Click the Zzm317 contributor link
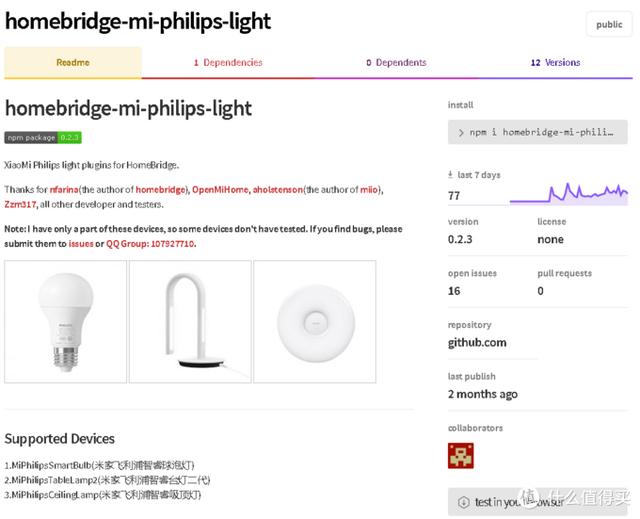640x519 pixels. coord(20,204)
